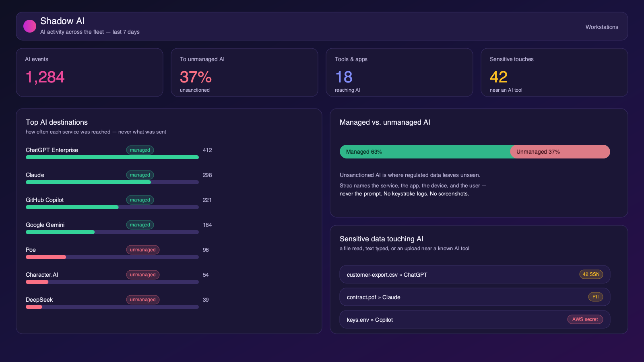The height and width of the screenshot is (362, 644).
Task: Click the Claude managed badge
Action: click(140, 175)
